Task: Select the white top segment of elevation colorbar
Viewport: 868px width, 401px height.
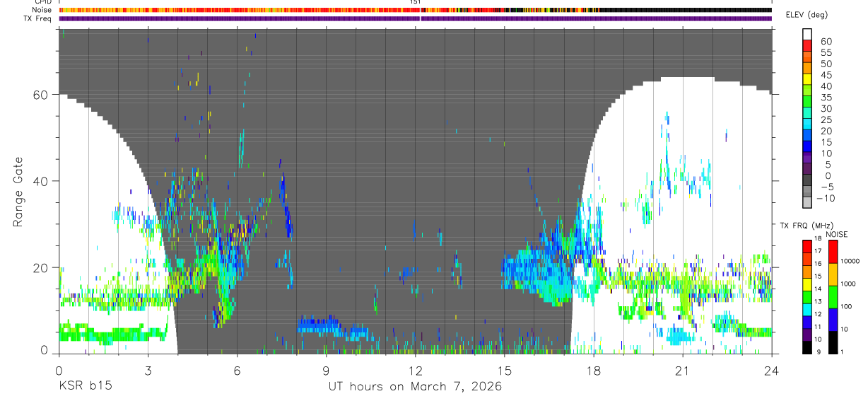Action: [807, 35]
